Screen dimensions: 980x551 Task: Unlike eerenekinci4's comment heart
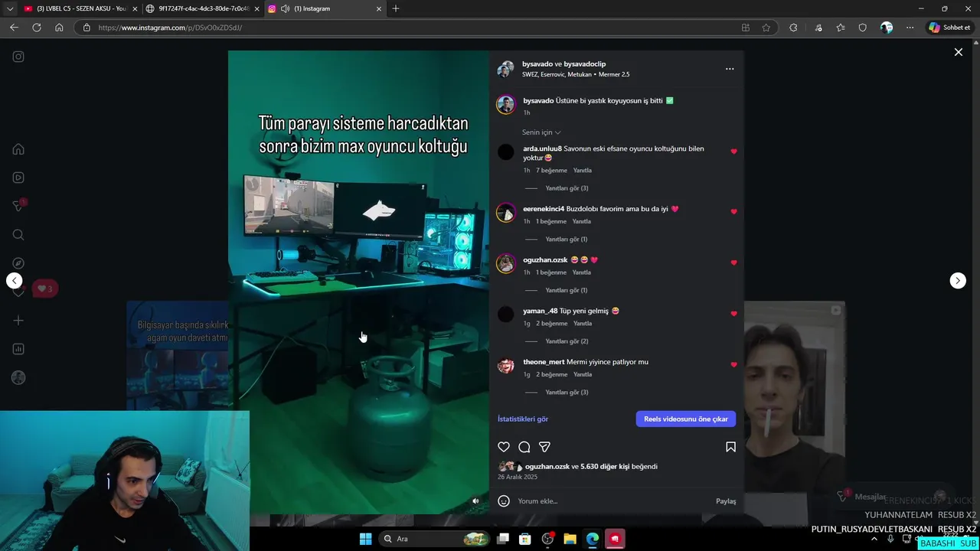point(733,211)
